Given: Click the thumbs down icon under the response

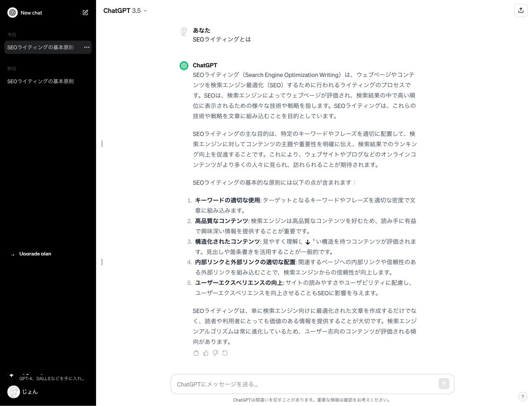Looking at the screenshot, I should point(215,353).
